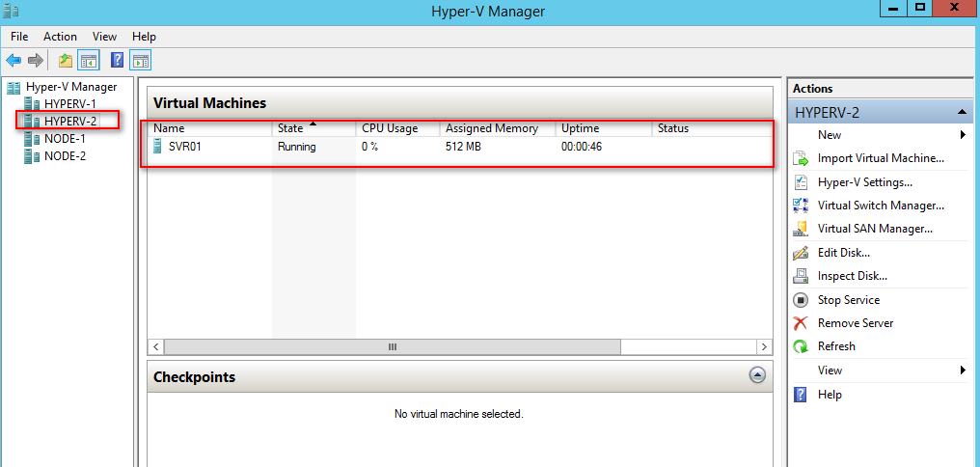The image size is (980, 467).
Task: Click the 0 % CPU usage cell
Action: [x=370, y=147]
